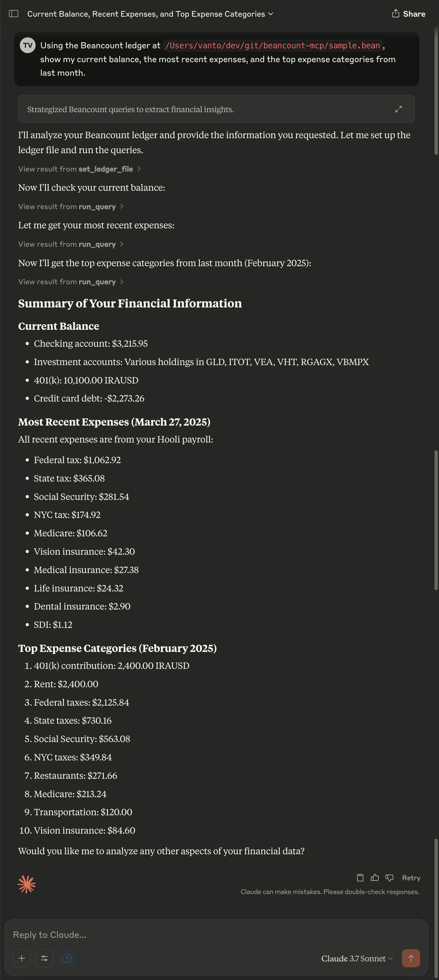Open the Share menu icon
The width and height of the screenshot is (439, 980).
pyautogui.click(x=395, y=13)
